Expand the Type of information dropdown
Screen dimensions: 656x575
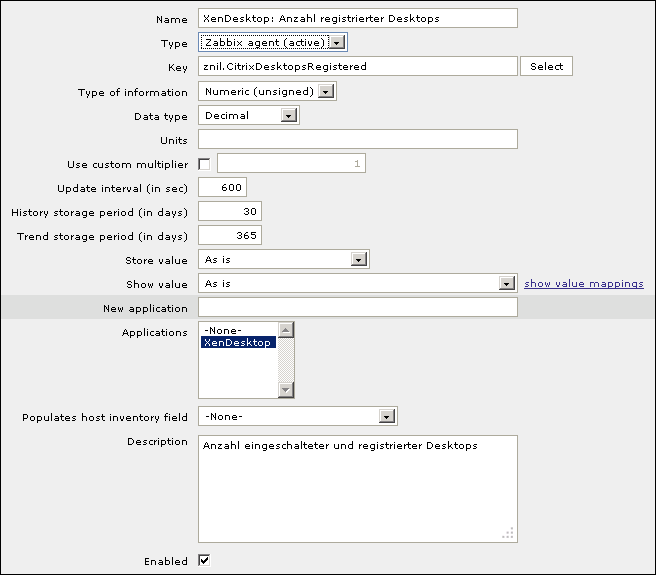click(267, 92)
